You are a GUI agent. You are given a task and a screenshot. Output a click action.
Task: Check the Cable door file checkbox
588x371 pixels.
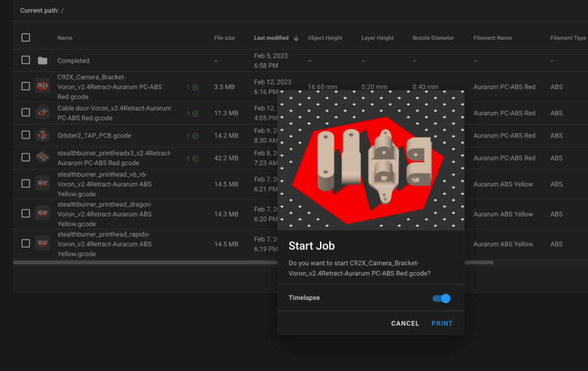[26, 113]
